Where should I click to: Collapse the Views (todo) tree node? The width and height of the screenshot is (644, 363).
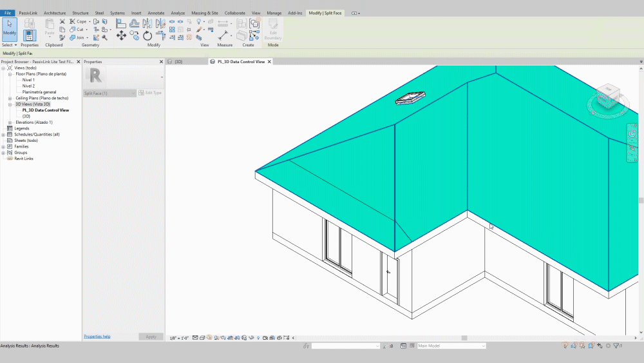coord(3,68)
